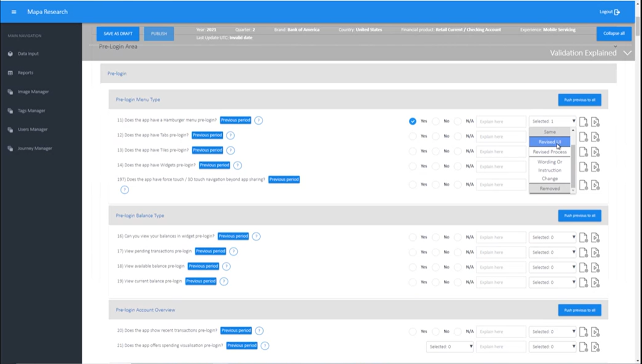Screen dimensions: 642x364
Task: Push previous to all for Balance Type
Action: click(579, 215)
